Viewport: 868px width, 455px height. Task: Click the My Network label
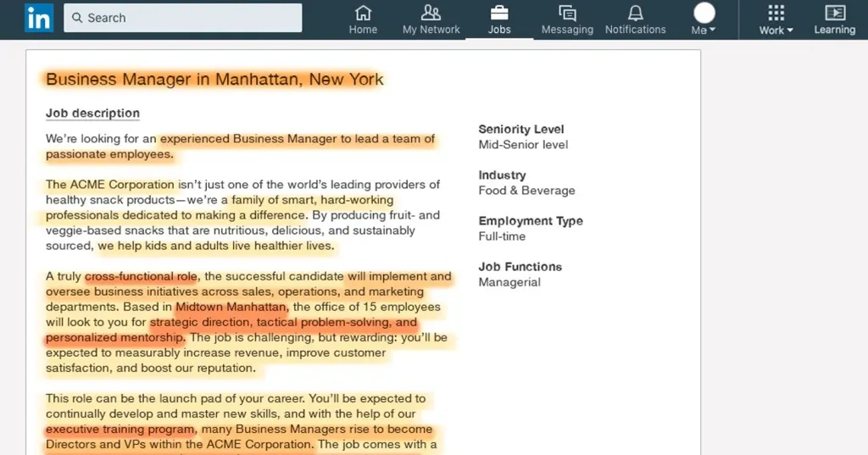(431, 30)
